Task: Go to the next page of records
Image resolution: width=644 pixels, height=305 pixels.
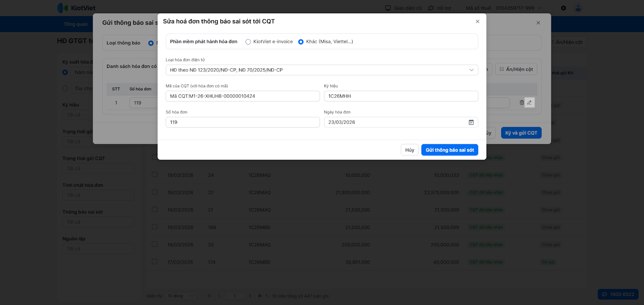Action: point(250,296)
